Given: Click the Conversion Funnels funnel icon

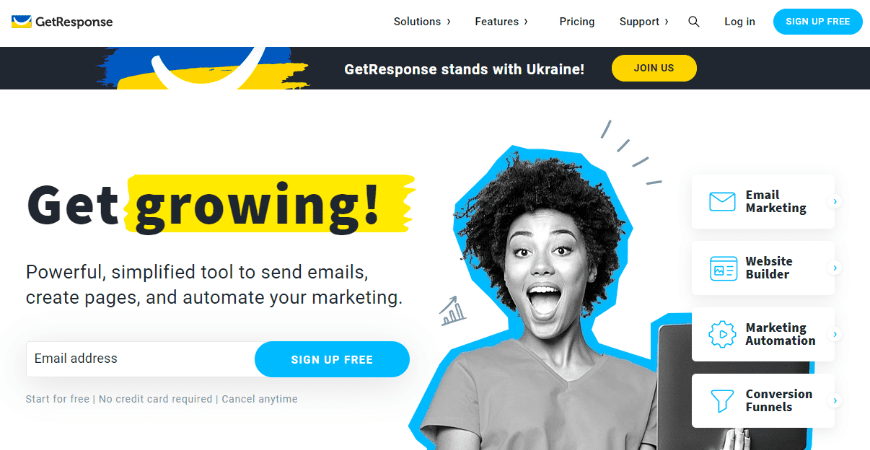Looking at the screenshot, I should pos(722,401).
